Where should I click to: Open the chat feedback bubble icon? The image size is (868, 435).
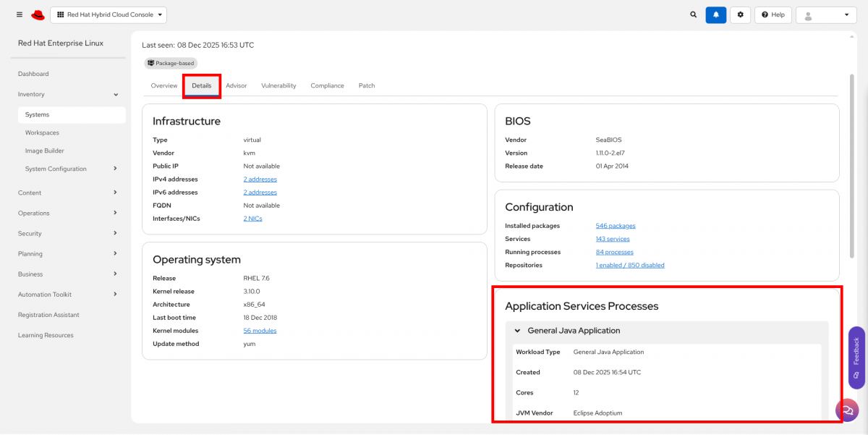tap(847, 410)
